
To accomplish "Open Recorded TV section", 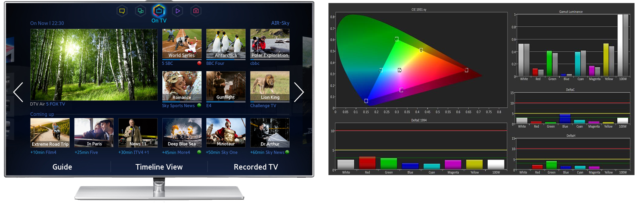I will tap(256, 167).
